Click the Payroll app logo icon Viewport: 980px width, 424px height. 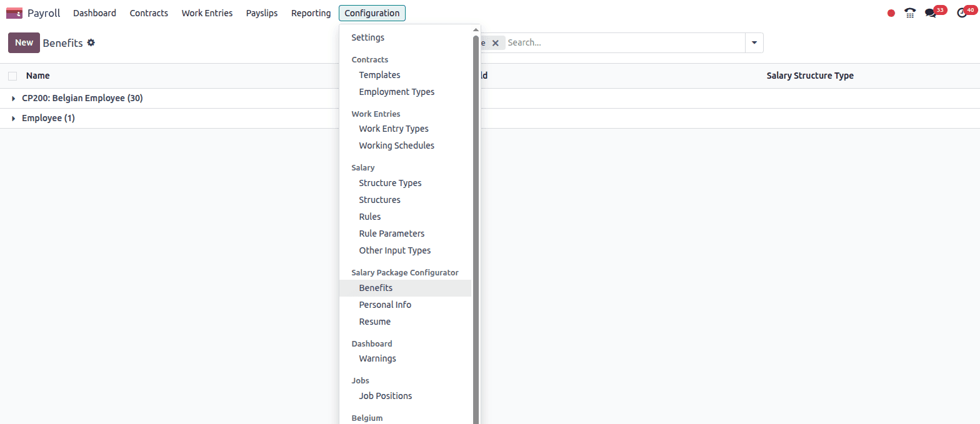[x=14, y=13]
